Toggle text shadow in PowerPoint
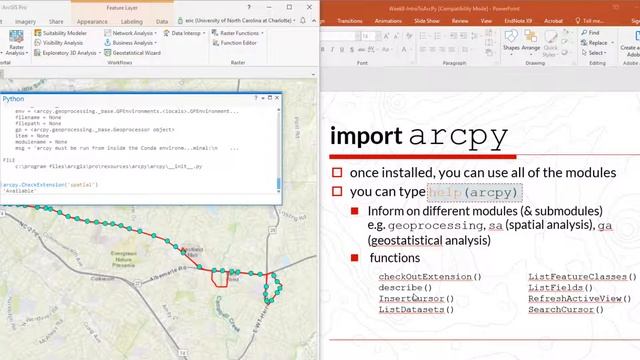 tap(351, 49)
